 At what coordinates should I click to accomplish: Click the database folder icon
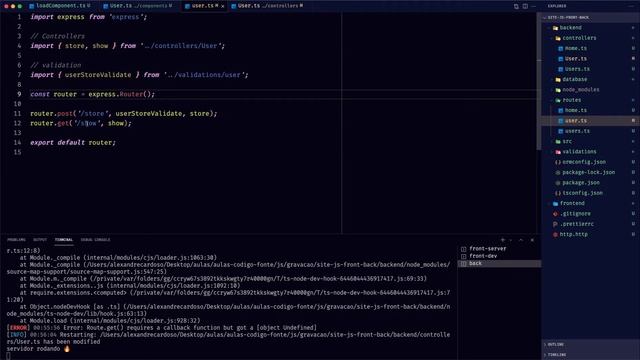[558, 80]
